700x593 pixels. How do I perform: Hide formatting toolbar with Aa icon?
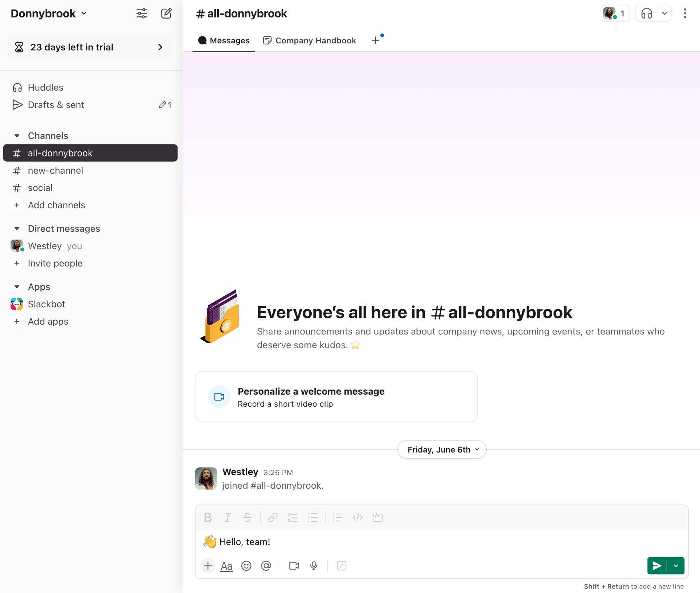226,566
